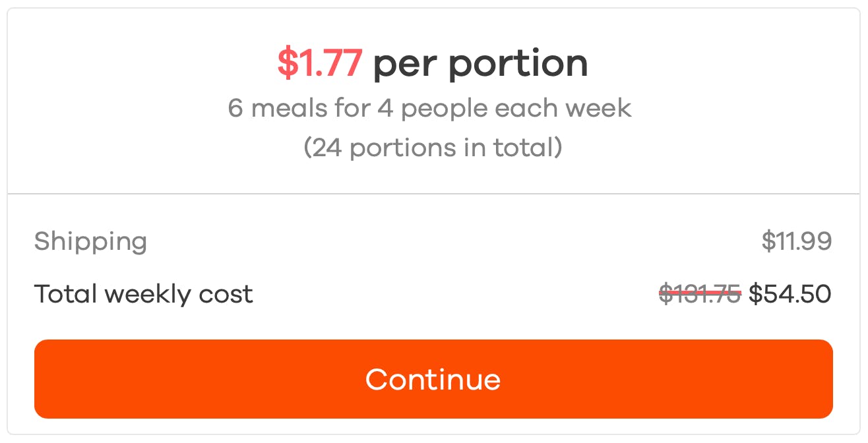Click the red $1.77 price

[319, 64]
